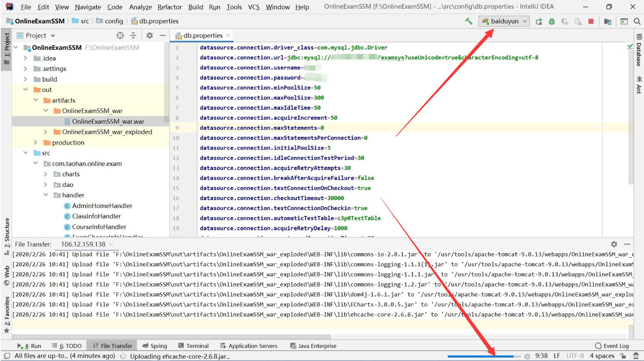644x361 pixels.
Task: Click the Build Project hammer icon
Action: pos(469,21)
